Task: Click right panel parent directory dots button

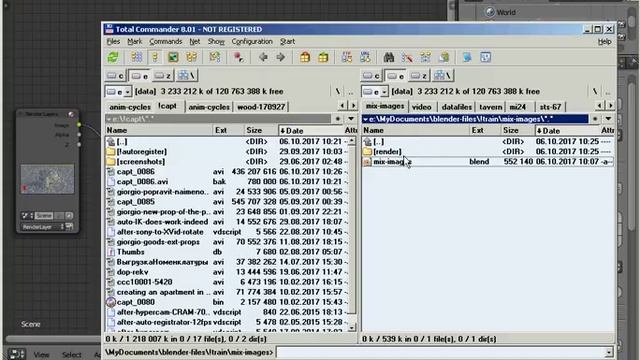Action: (608, 91)
